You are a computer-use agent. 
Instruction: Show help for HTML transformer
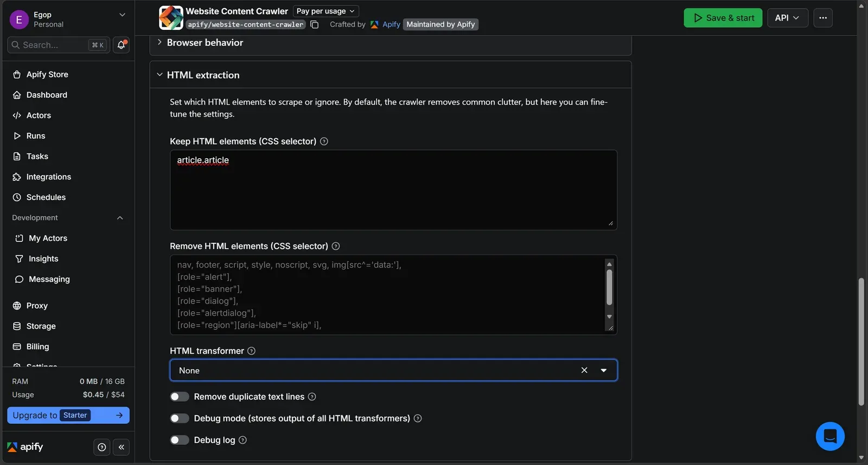[251, 351]
